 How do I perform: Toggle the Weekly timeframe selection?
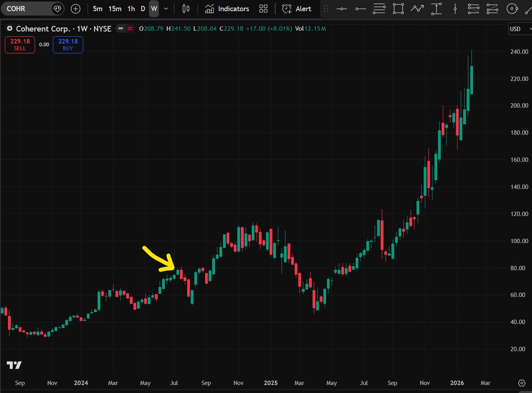tap(154, 8)
